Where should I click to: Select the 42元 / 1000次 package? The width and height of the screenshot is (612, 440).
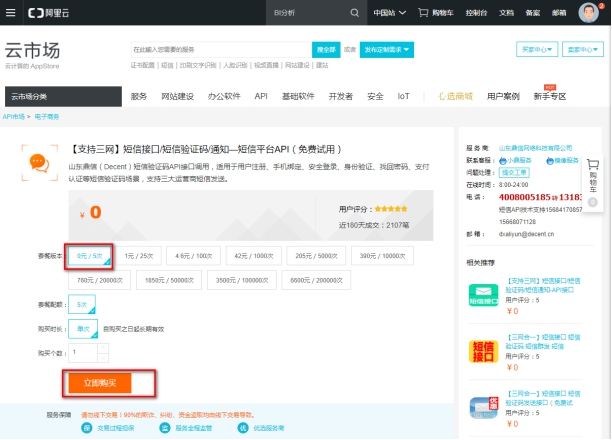(x=254, y=256)
